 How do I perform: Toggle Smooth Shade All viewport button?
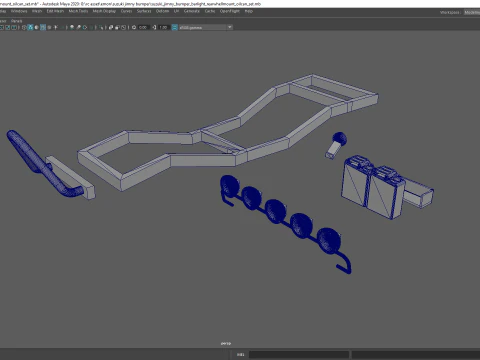pyautogui.click(x=30, y=27)
